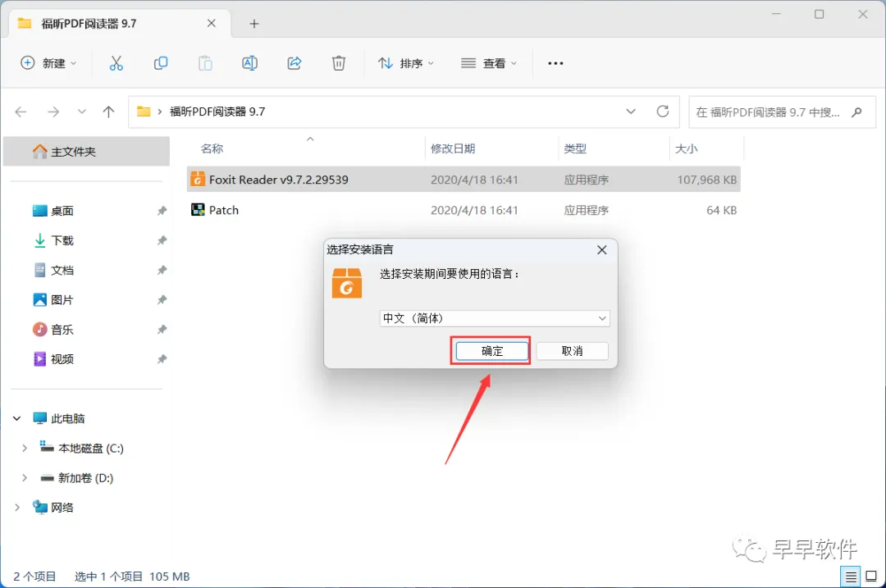Viewport: 886px width, 588px height.
Task: Go forward with the right arrow
Action: [53, 112]
